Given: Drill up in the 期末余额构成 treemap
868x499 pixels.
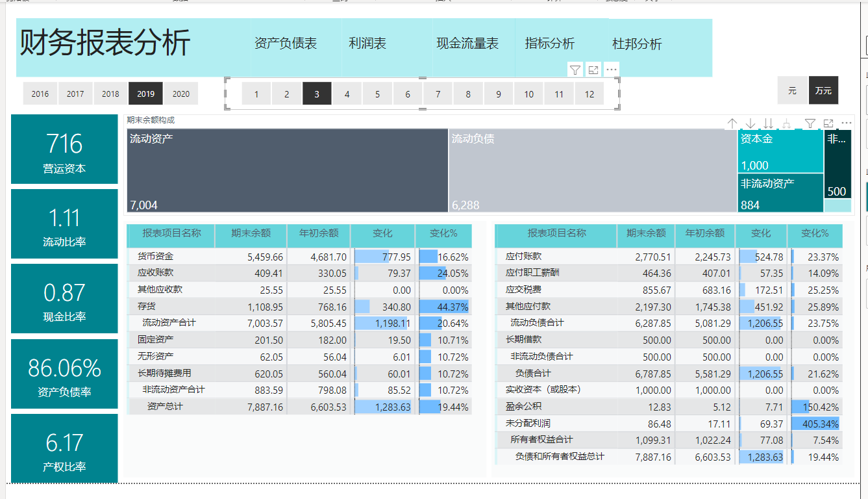Looking at the screenshot, I should (x=732, y=123).
